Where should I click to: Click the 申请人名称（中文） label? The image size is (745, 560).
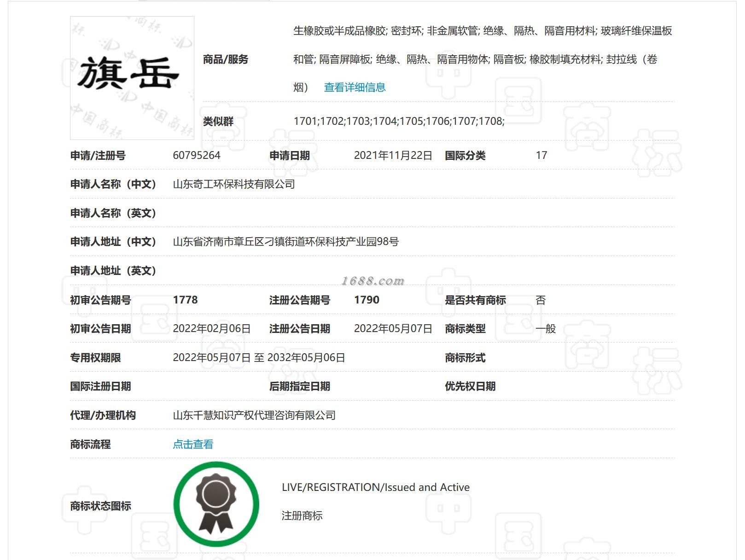pyautogui.click(x=113, y=184)
